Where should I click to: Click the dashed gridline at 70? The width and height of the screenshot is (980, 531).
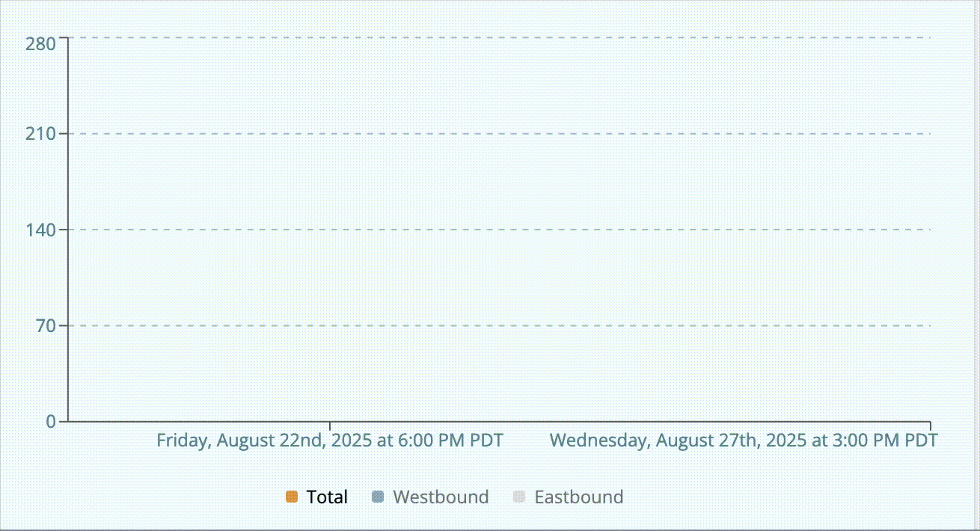[x=500, y=325]
